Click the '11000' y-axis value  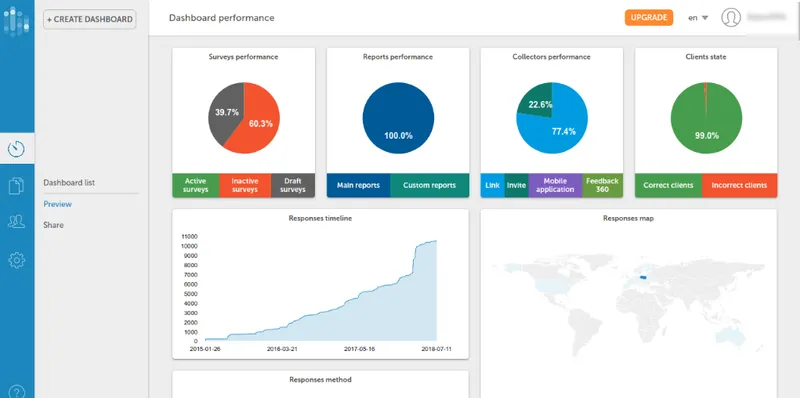coord(189,236)
